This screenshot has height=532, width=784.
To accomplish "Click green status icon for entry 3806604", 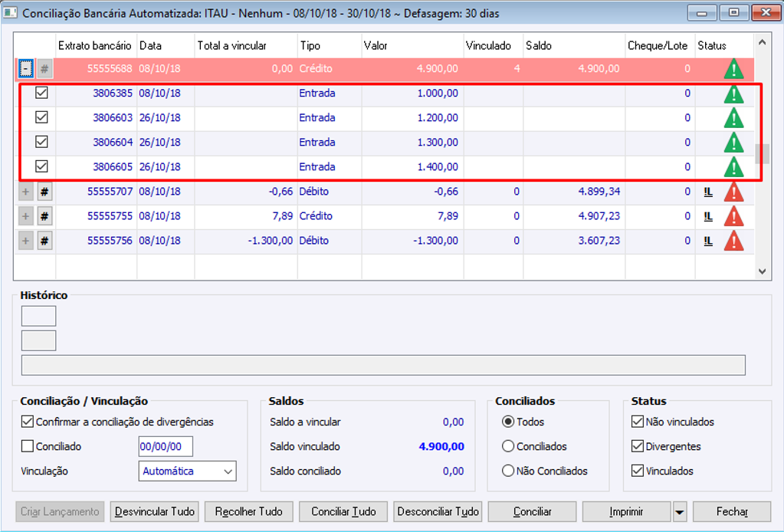I will pyautogui.click(x=733, y=143).
